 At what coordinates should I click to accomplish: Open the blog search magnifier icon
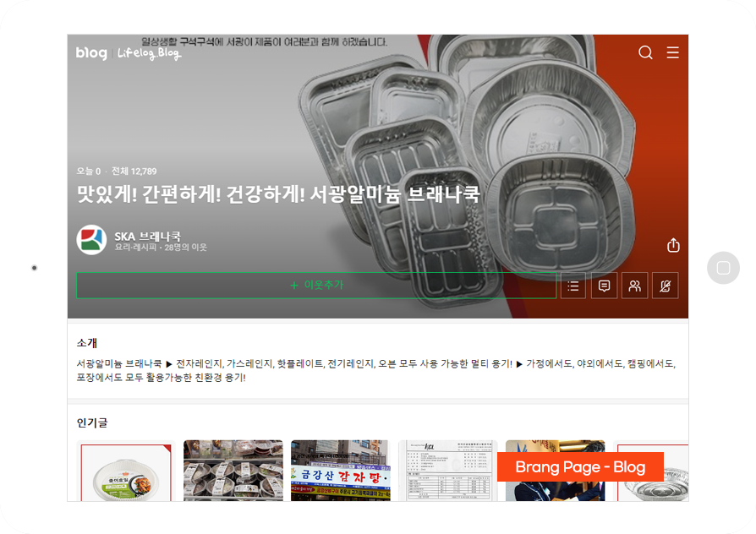point(645,52)
